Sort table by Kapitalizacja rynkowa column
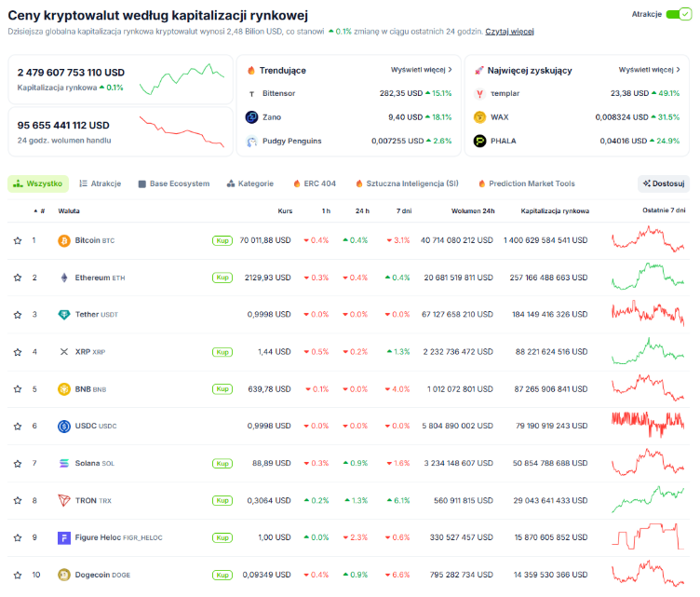Image resolution: width=700 pixels, height=597 pixels. pyautogui.click(x=555, y=210)
